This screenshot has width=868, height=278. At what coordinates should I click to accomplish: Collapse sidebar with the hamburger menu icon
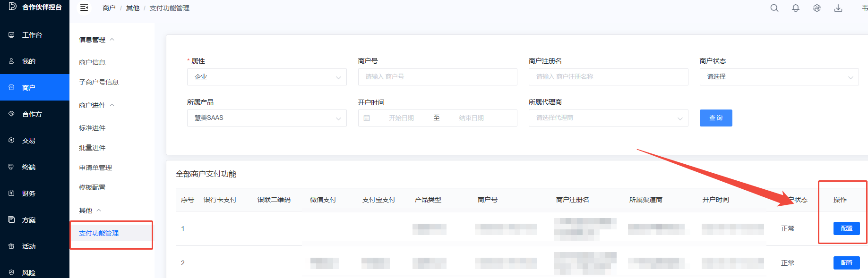pos(84,8)
